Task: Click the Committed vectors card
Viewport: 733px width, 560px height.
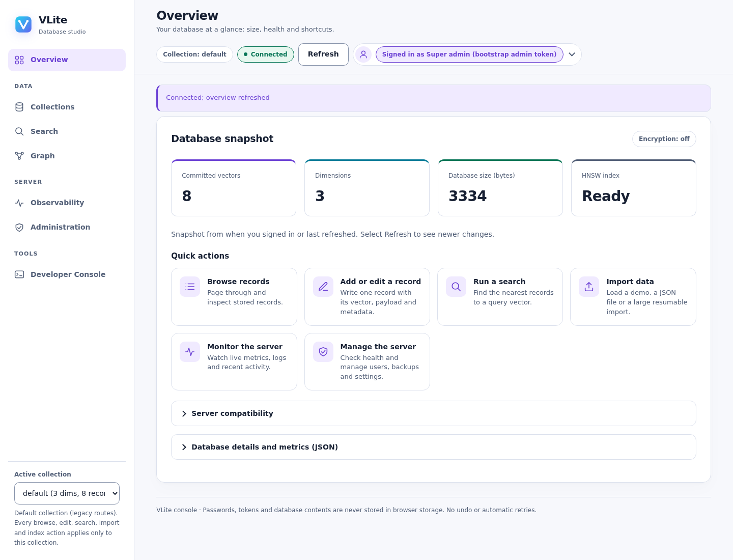Action: pyautogui.click(x=234, y=188)
